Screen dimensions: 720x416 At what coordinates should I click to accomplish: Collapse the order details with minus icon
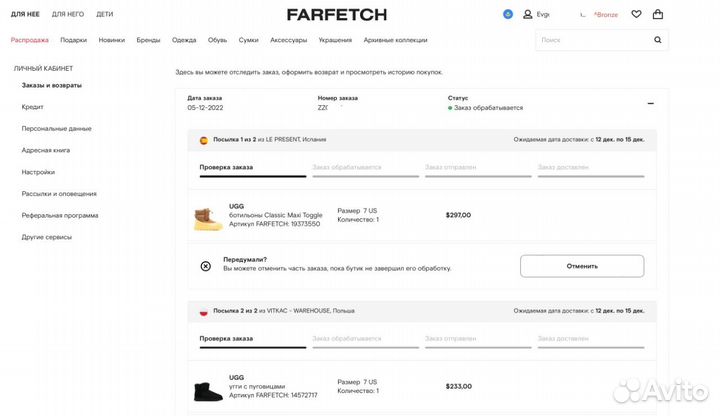[651, 103]
